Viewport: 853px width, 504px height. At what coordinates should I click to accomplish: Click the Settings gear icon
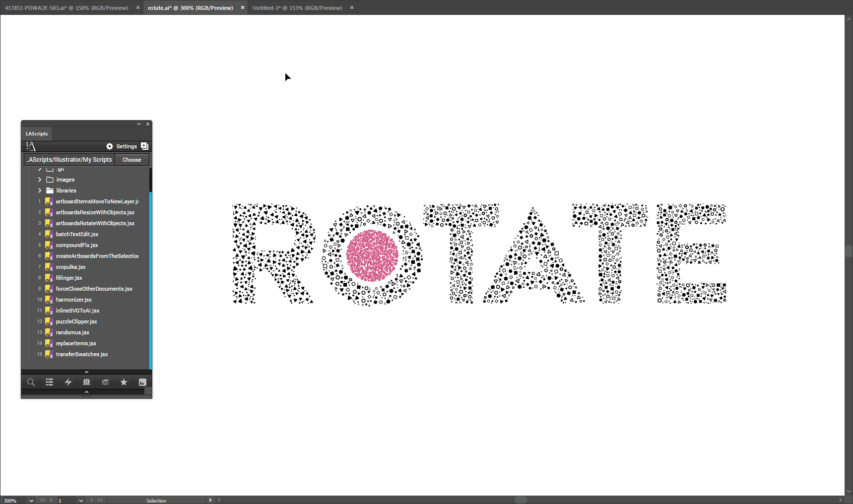(110, 146)
